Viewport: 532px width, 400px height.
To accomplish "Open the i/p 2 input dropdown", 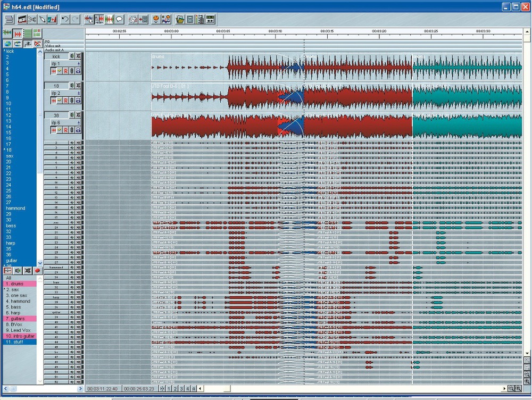I will (x=79, y=93).
